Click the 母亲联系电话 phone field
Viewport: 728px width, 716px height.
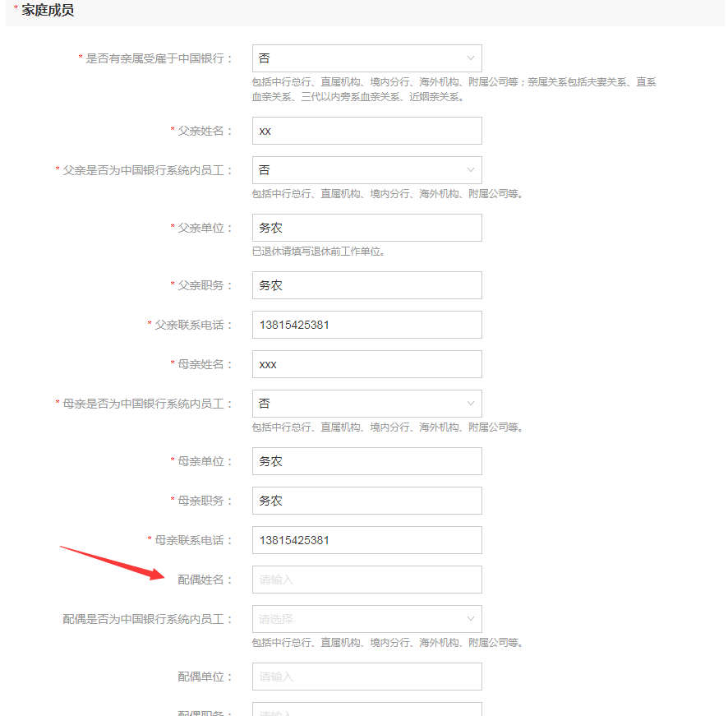(x=366, y=540)
